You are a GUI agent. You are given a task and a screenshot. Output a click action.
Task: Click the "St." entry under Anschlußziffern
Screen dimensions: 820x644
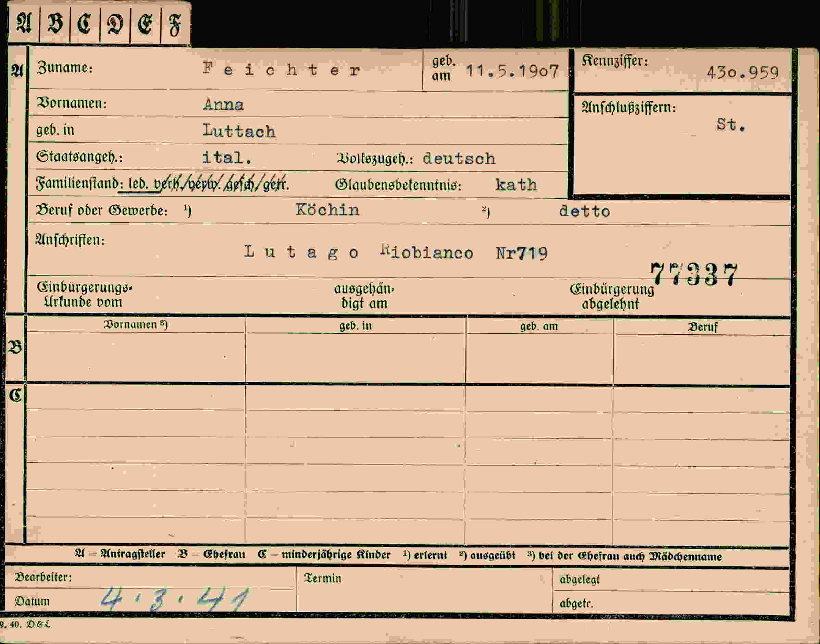tap(731, 124)
